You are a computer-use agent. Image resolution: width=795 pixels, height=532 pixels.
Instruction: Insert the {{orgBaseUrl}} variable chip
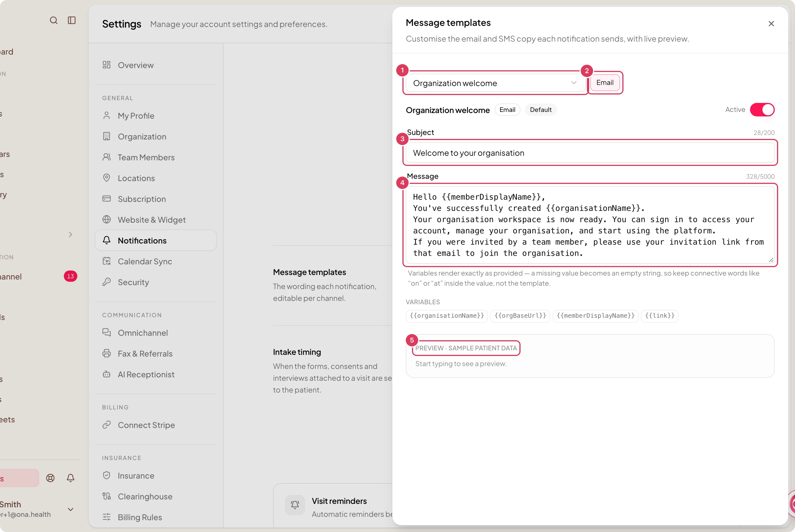pyautogui.click(x=520, y=316)
